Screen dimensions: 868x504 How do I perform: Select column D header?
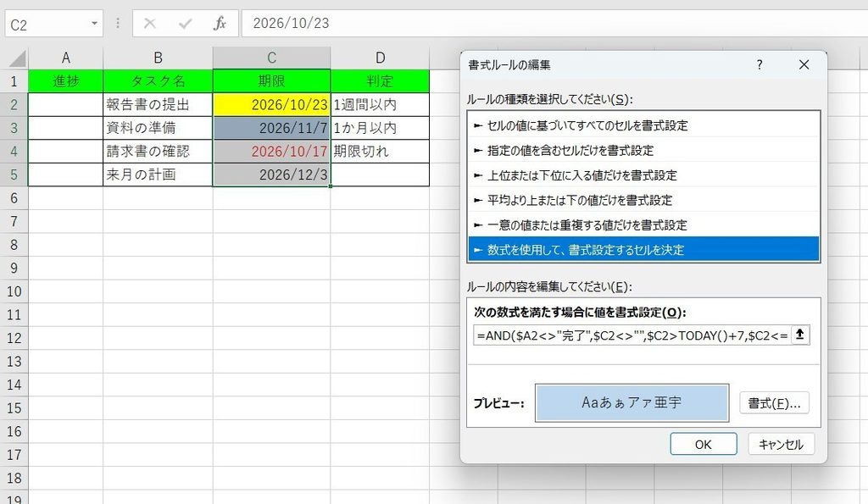(380, 58)
